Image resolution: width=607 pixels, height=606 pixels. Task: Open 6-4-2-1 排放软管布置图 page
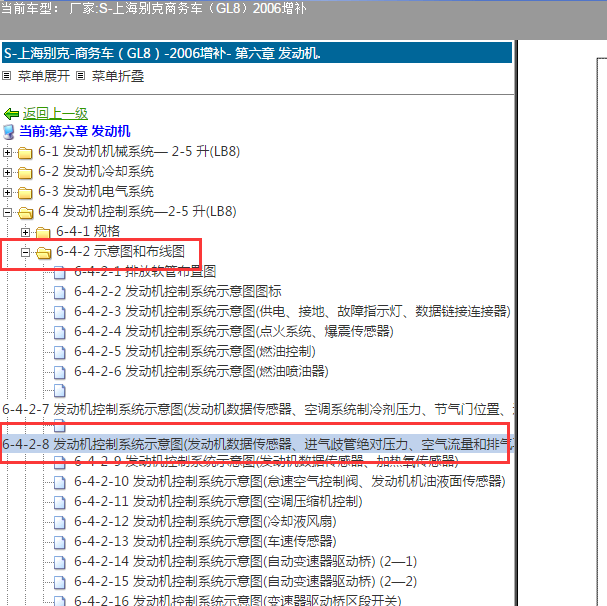coord(145,272)
